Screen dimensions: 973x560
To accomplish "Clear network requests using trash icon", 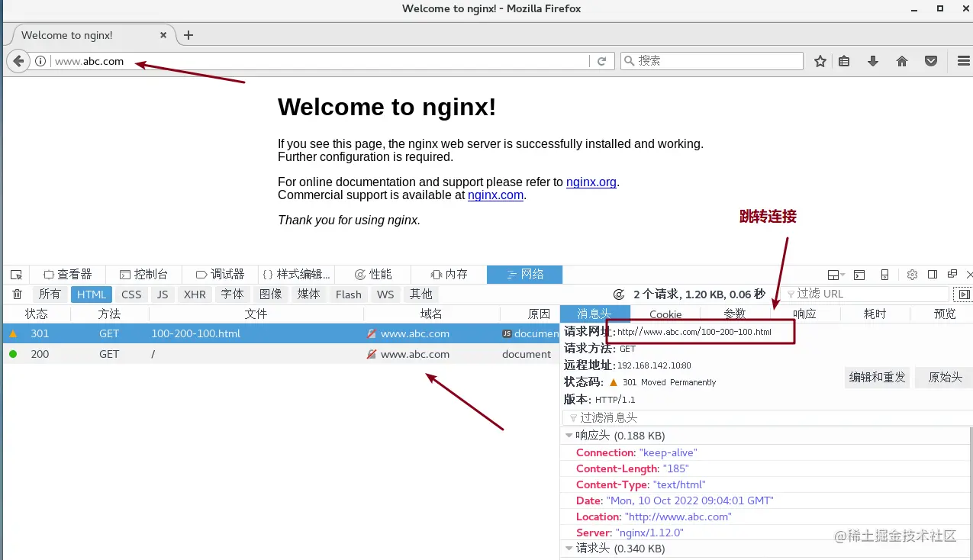I will (17, 294).
